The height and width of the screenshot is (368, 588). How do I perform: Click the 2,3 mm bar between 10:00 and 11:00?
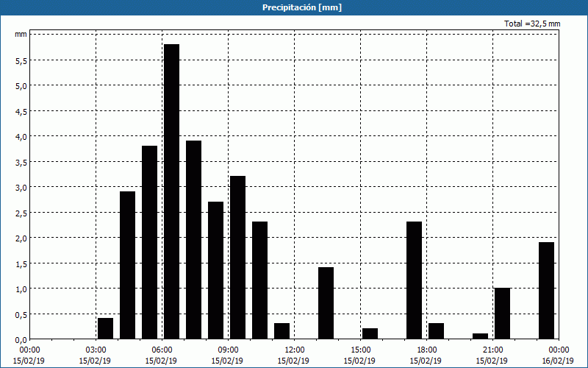tap(260, 280)
